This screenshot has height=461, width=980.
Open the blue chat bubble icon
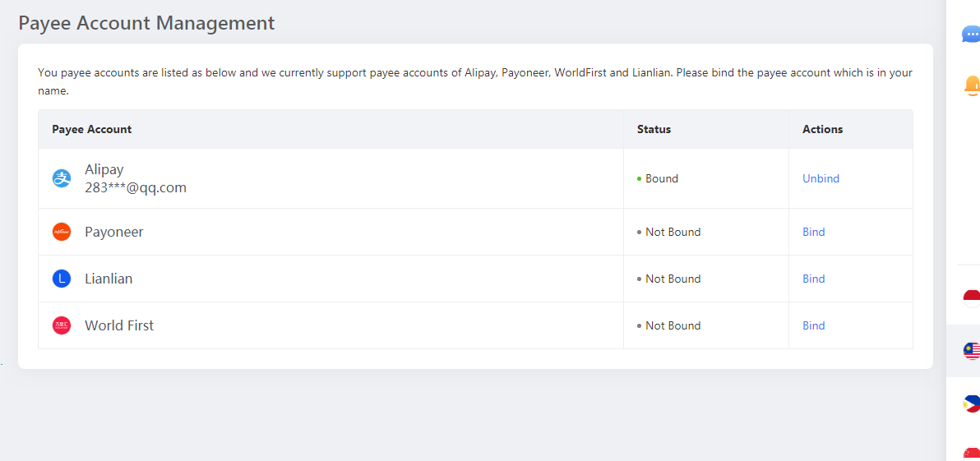971,35
